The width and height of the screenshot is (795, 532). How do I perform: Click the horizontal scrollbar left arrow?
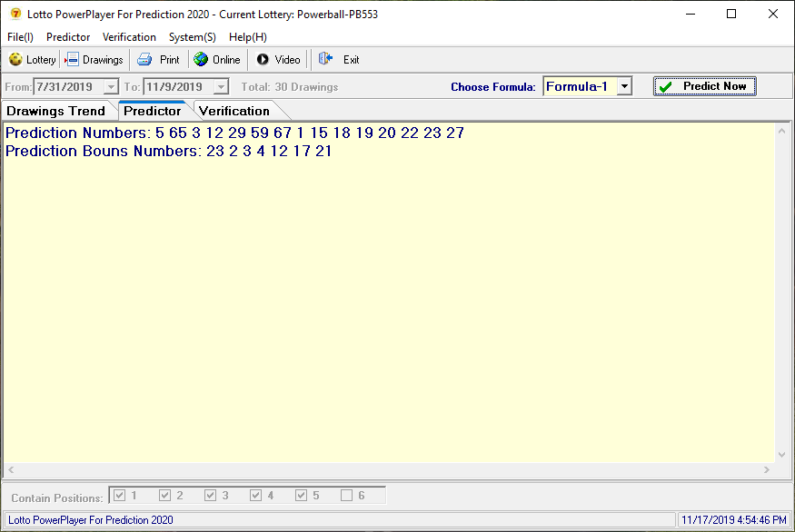11,469
